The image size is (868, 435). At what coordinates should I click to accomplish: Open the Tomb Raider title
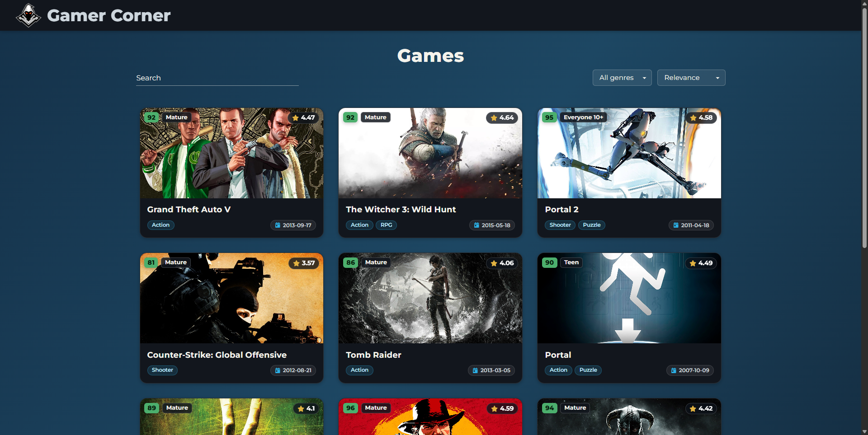(x=373, y=355)
